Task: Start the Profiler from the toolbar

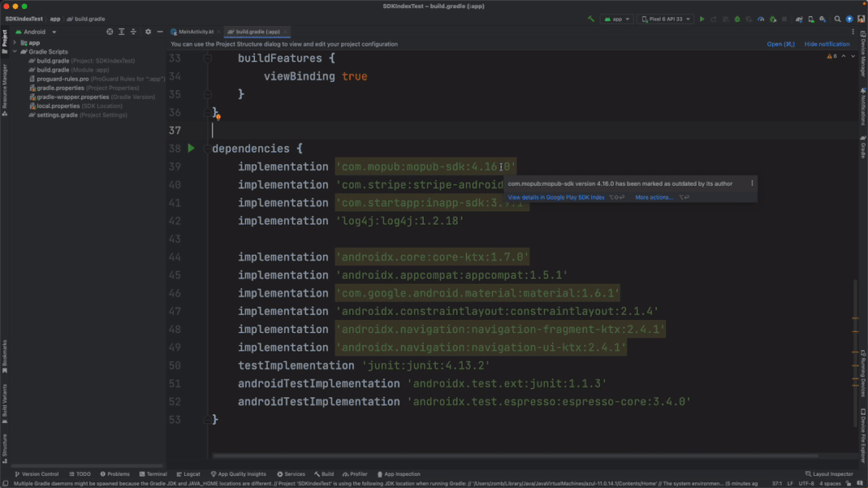Action: (x=761, y=18)
